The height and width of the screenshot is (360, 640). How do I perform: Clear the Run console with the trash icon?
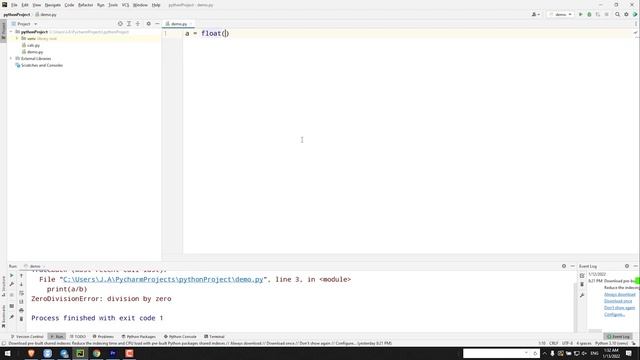tap(22, 319)
